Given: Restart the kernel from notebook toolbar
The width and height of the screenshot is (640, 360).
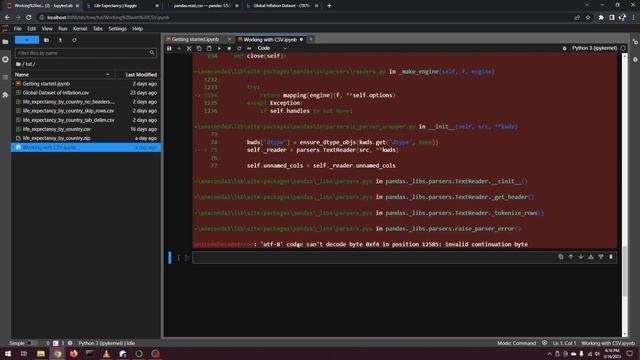Looking at the screenshot, I should coord(239,48).
